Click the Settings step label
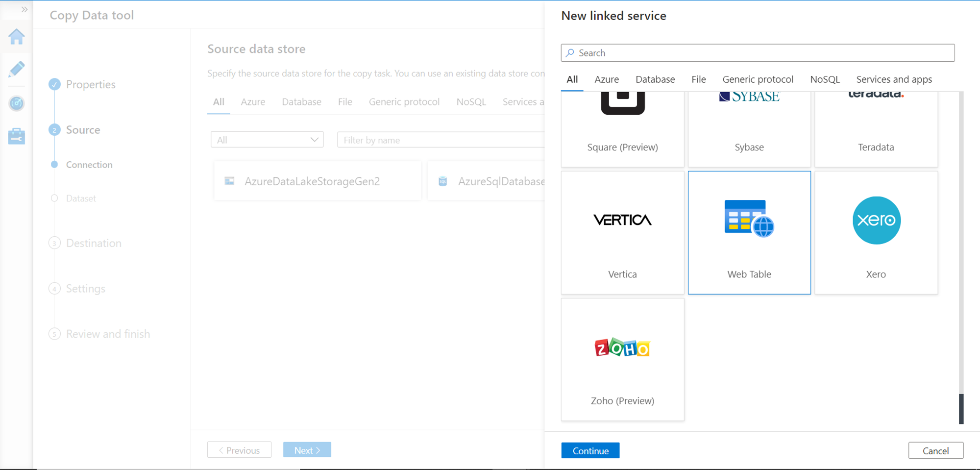This screenshot has height=470, width=980. (x=86, y=289)
